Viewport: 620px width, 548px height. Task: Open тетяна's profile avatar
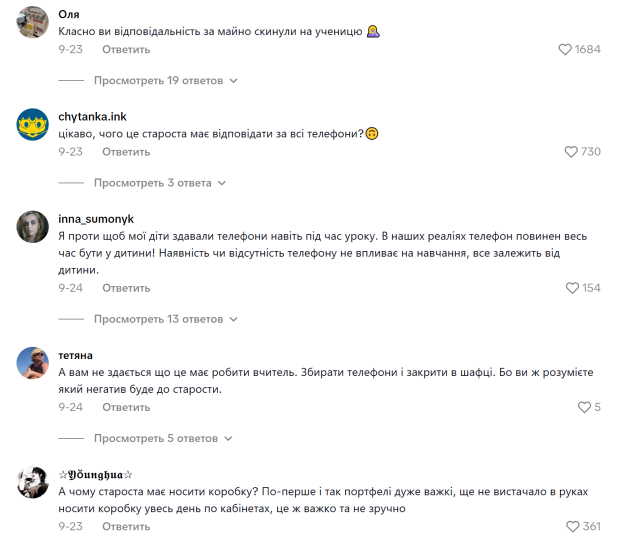(x=33, y=363)
